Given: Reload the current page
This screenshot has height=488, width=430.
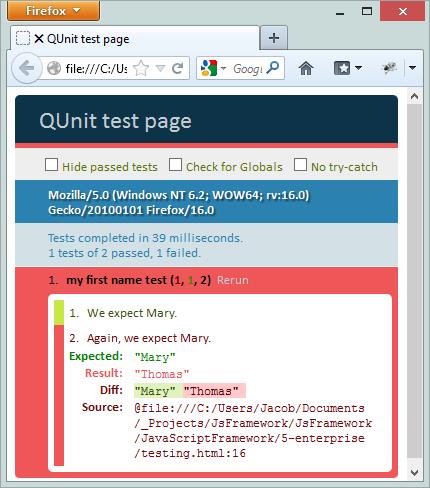Looking at the screenshot, I should (178, 68).
